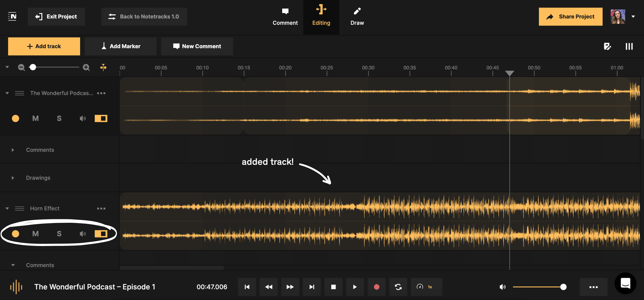Click the columns view icon

coord(629,46)
